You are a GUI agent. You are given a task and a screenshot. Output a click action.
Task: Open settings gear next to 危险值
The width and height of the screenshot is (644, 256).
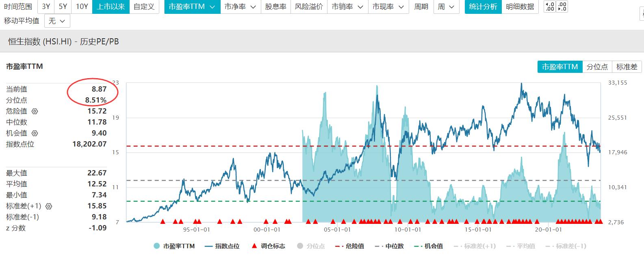[35, 111]
